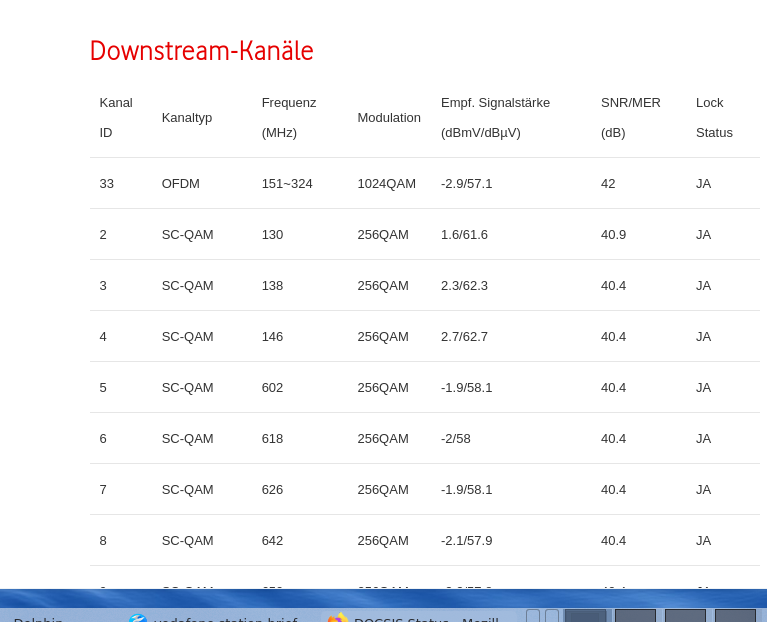
Task: Click channel ID 5 cell
Action: click(x=103, y=388)
